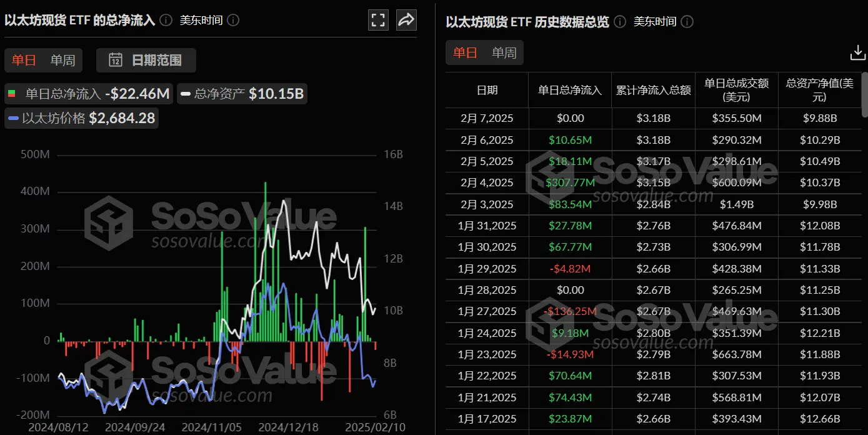The height and width of the screenshot is (435, 868).
Task: Click the $3.15B cumulative inflow cell
Action: pos(654,182)
